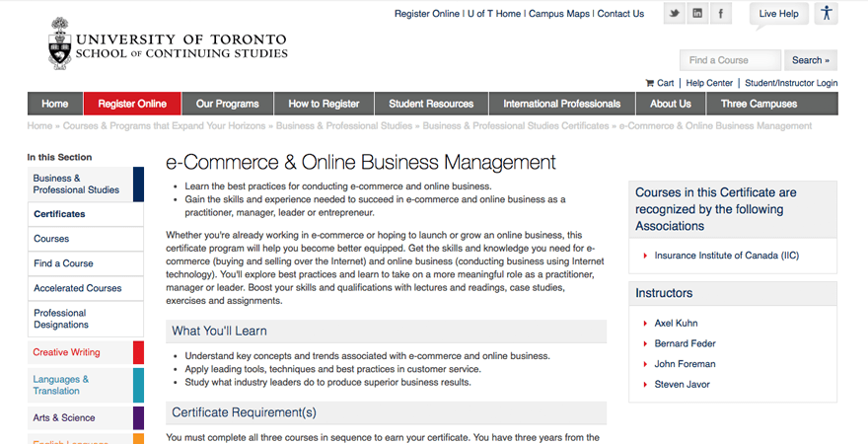Screen dimensions: 868x444
Task: Open the Creative Writing sidebar section
Action: click(x=66, y=352)
